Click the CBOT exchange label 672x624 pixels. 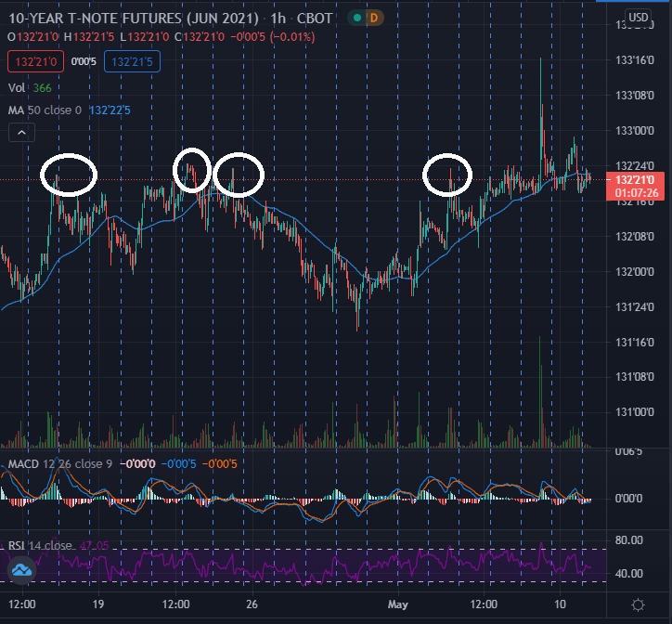tap(315, 19)
